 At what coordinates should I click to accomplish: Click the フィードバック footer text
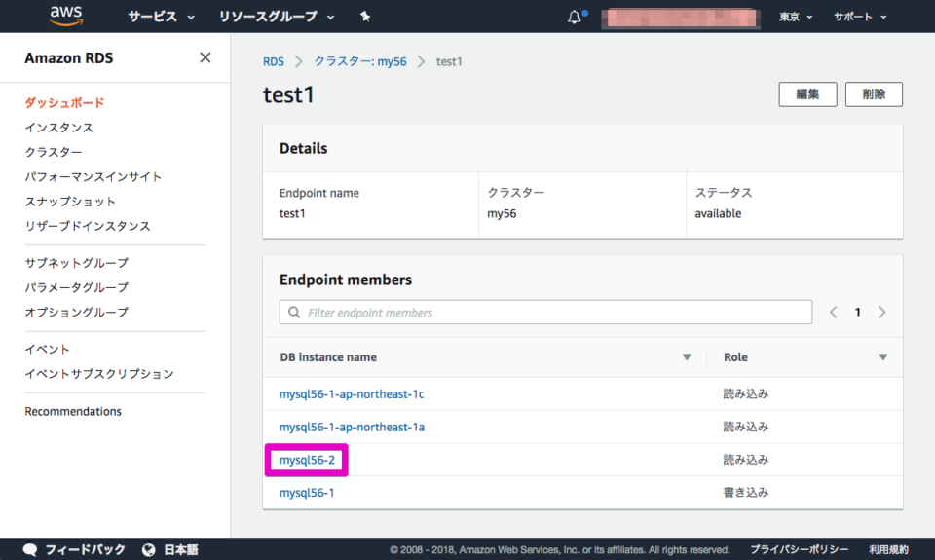click(x=86, y=550)
